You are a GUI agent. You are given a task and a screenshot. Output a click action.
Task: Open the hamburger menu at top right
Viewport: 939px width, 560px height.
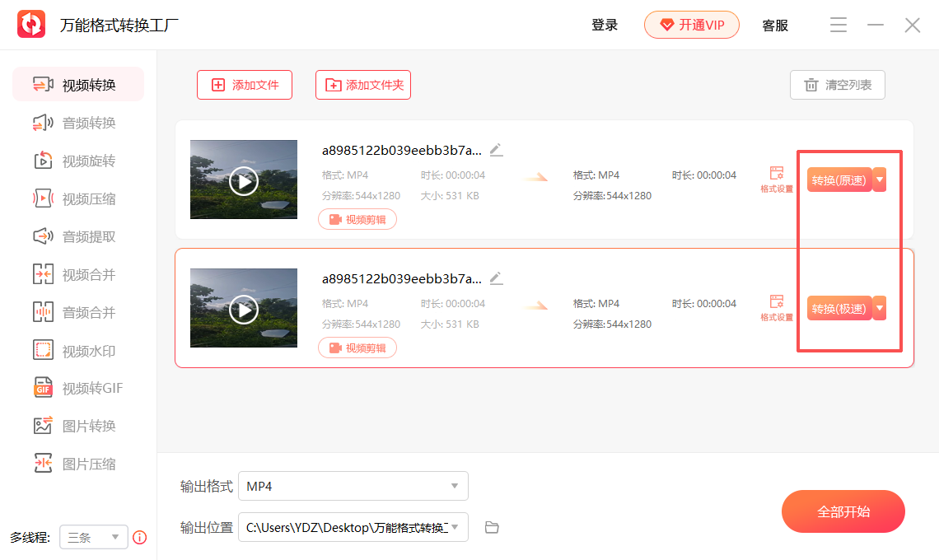point(838,25)
